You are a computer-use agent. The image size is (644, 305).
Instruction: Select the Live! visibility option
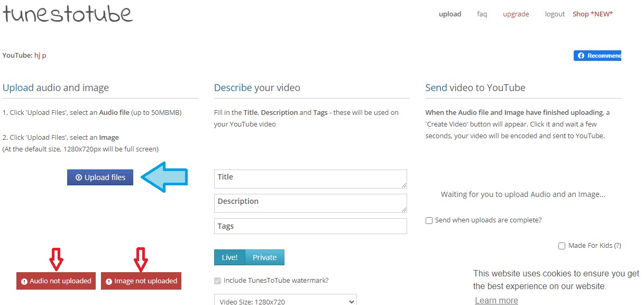pos(229,257)
